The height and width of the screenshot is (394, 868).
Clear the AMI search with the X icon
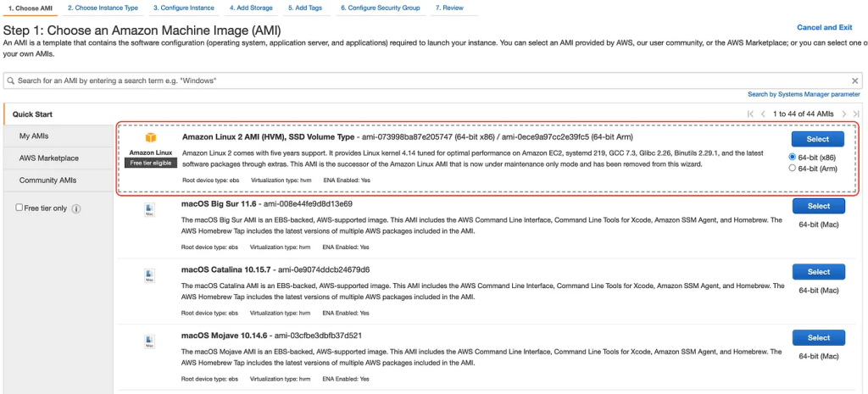854,80
